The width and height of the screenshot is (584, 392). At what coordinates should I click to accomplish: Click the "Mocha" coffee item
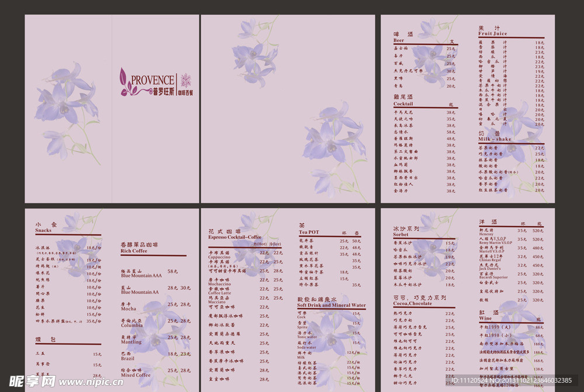[128, 309]
